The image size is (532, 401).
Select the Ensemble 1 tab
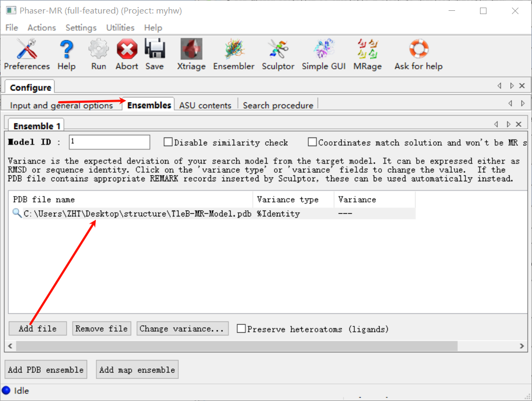click(x=37, y=126)
